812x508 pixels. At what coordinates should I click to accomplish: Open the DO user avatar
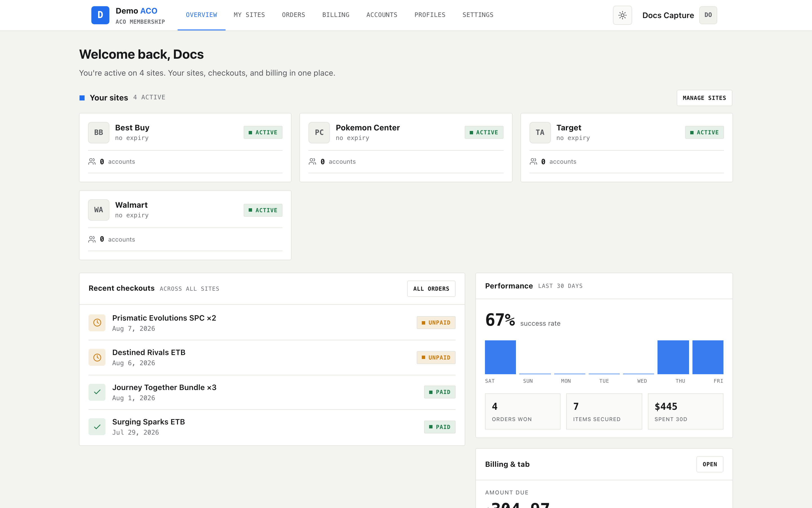point(708,15)
